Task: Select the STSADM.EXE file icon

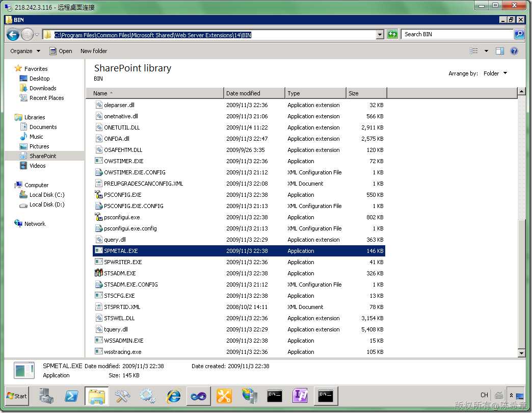Action: [98, 273]
